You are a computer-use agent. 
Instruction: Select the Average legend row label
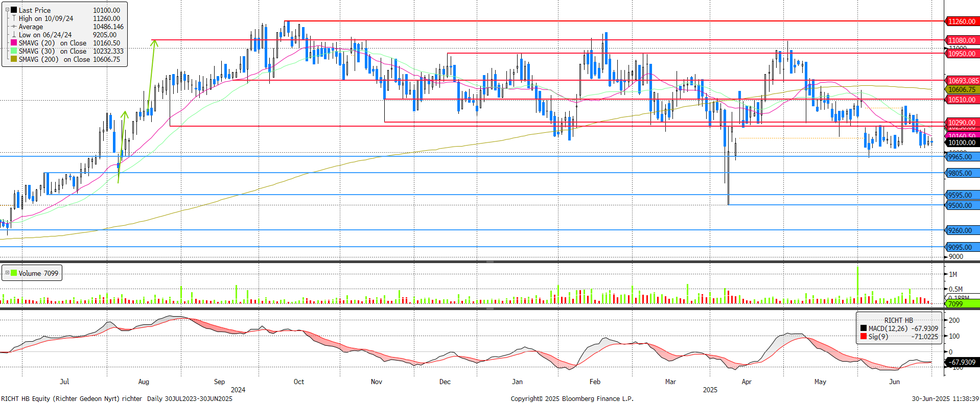[31, 27]
